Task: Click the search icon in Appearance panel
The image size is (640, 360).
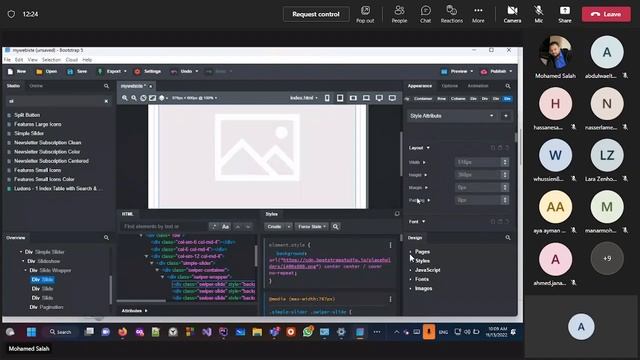Action: coord(508,86)
